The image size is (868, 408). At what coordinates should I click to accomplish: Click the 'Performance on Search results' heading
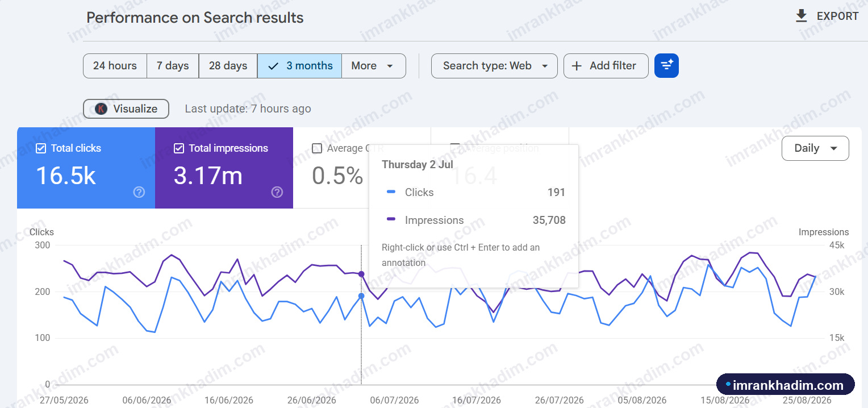(195, 18)
